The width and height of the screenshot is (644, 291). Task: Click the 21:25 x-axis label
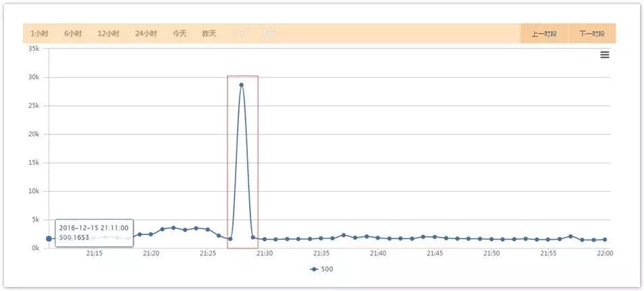[207, 254]
